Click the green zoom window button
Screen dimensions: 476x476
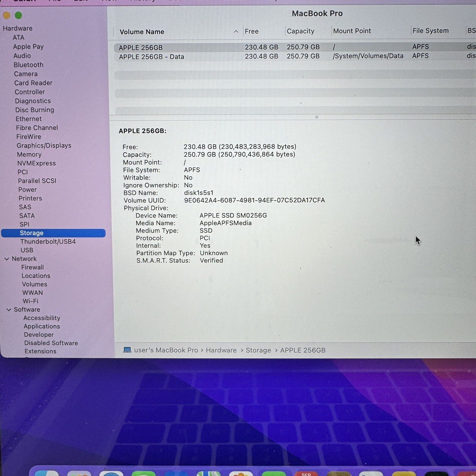pyautogui.click(x=18, y=15)
